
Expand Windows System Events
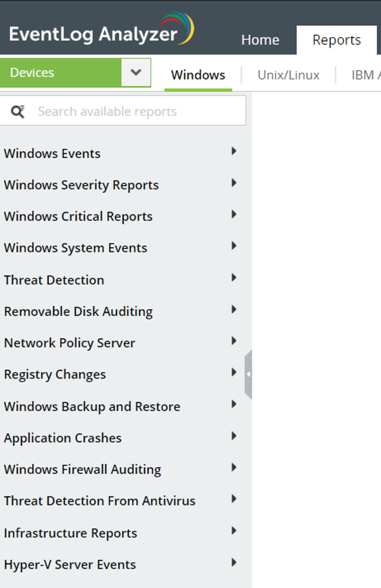(233, 246)
